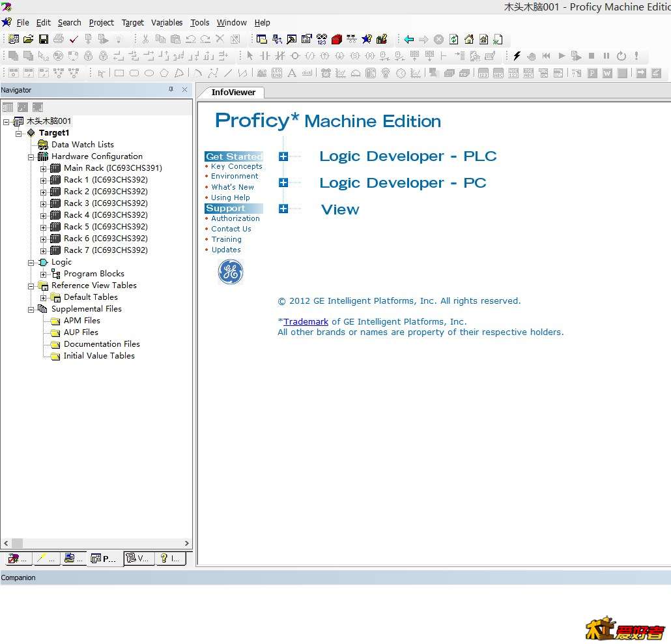Image resolution: width=671 pixels, height=644 pixels.
Task: Open the File menu
Action: click(23, 23)
